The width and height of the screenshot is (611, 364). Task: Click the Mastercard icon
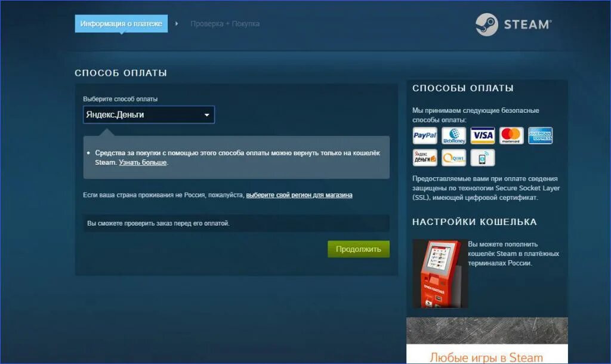pyautogui.click(x=511, y=135)
